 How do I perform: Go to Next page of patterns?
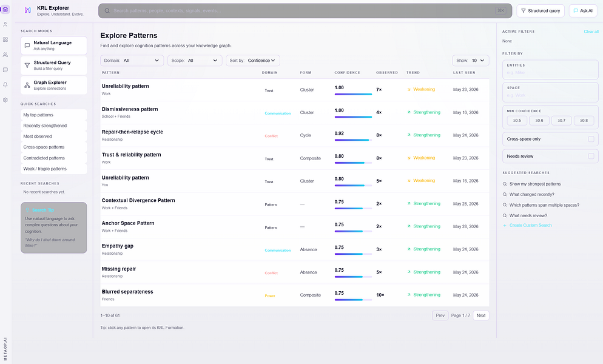pyautogui.click(x=480, y=315)
